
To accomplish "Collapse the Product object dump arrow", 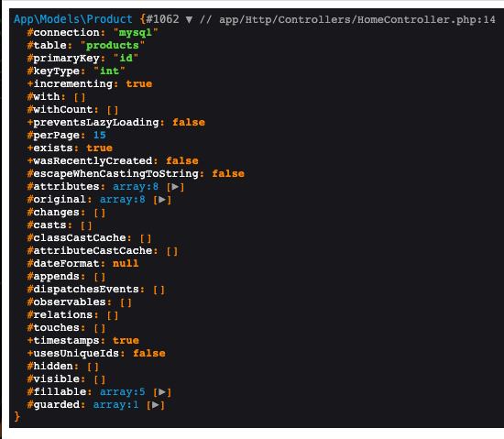I will (189, 20).
